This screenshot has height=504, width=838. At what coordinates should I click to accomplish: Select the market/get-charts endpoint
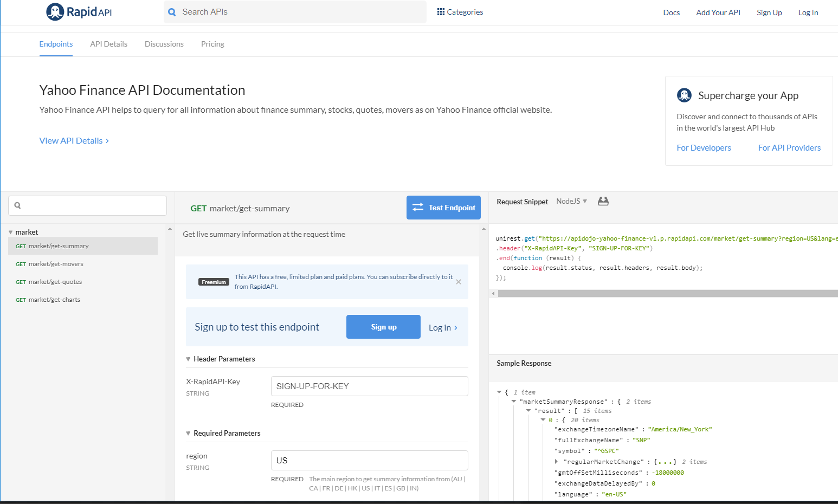pyautogui.click(x=83, y=300)
